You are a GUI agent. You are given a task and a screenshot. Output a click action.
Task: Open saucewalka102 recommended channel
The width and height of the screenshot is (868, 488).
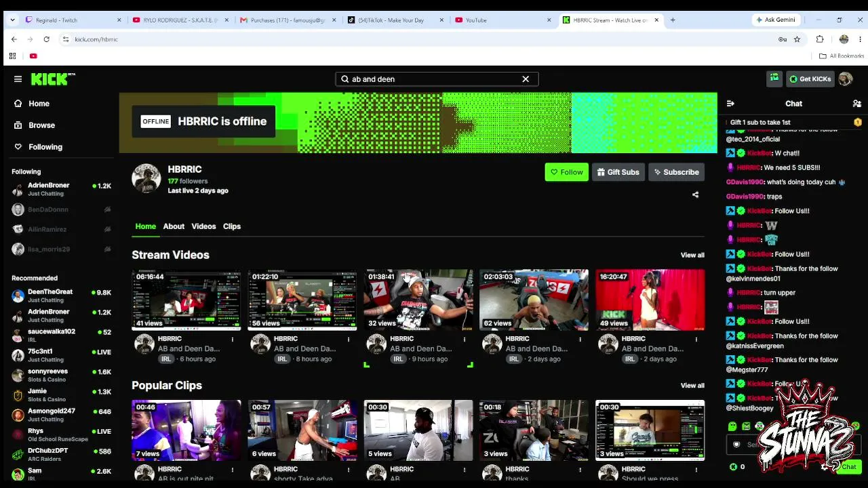coord(62,335)
